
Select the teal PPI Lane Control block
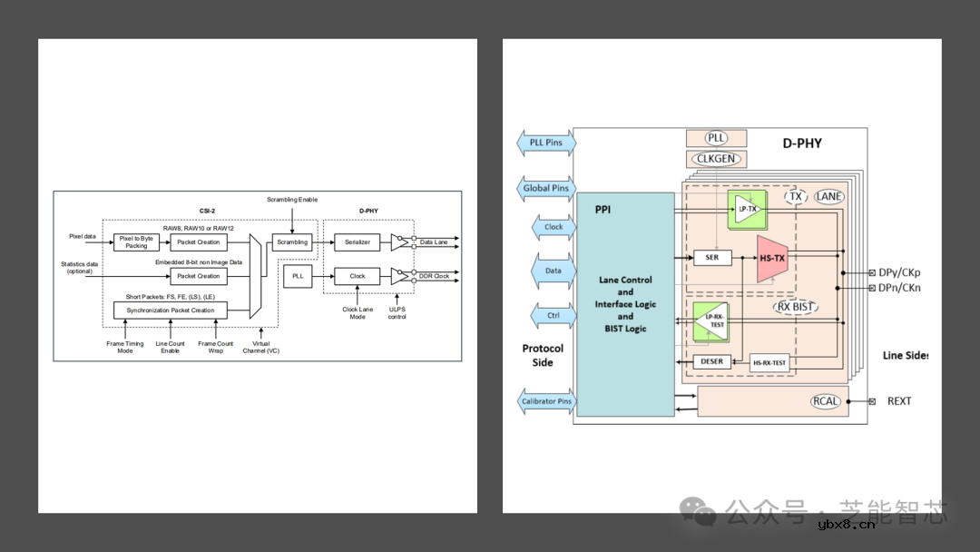[625, 304]
